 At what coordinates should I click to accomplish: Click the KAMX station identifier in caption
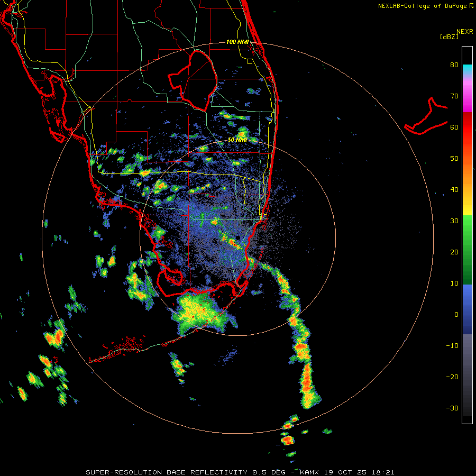pos(310,472)
